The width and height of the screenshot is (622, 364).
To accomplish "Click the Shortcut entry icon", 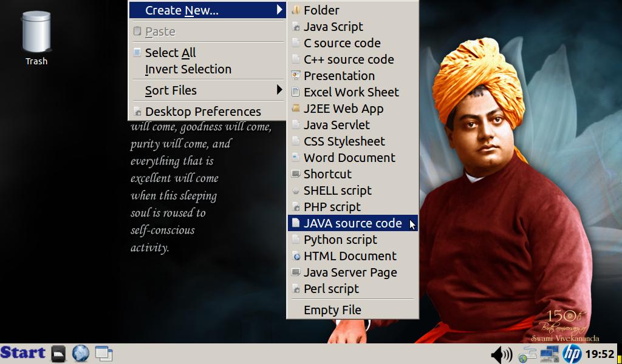I will (x=296, y=174).
